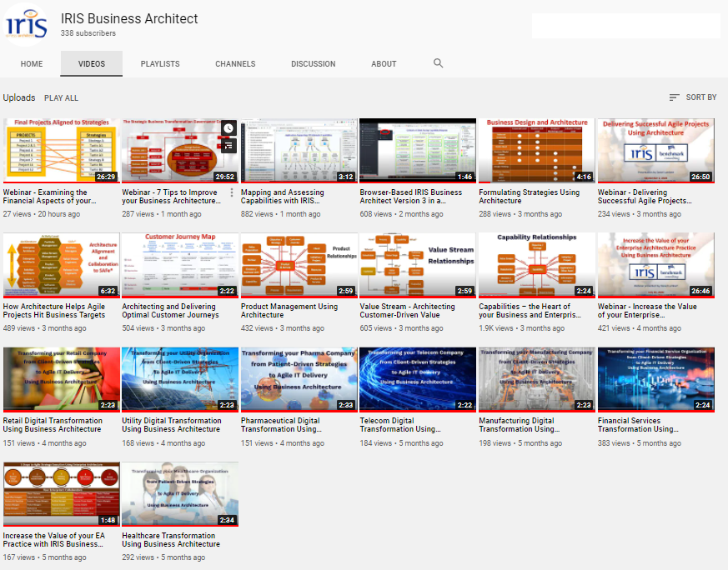
Task: Open the Discussion tab
Action: click(314, 64)
